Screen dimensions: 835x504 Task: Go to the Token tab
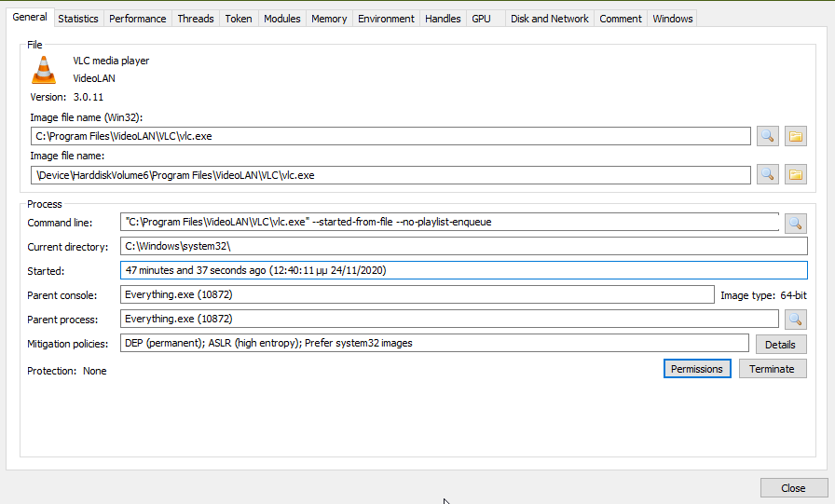[239, 19]
